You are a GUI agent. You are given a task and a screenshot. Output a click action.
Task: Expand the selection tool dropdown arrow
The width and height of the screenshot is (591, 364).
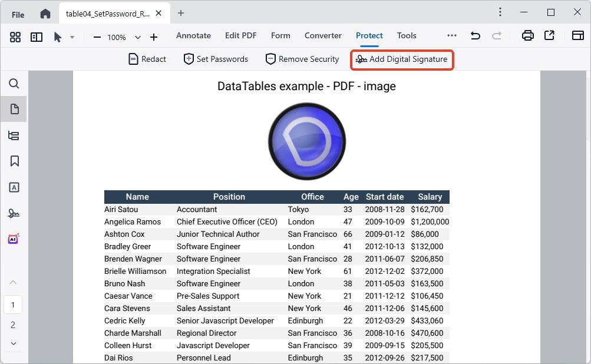click(x=72, y=37)
